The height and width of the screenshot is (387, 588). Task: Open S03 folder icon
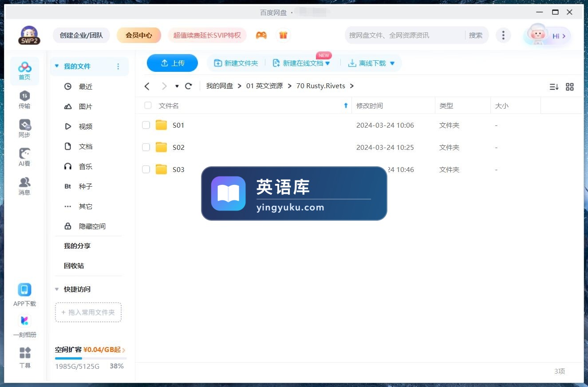[x=161, y=169]
